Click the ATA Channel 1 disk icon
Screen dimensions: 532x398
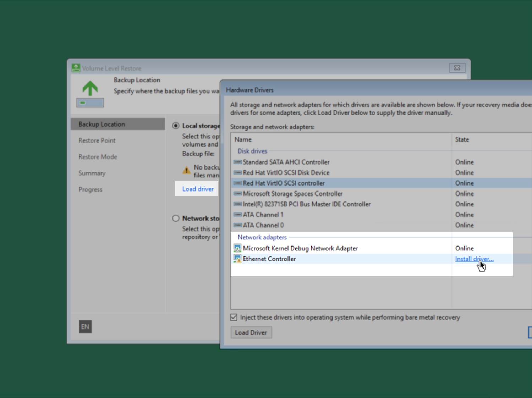tap(237, 215)
